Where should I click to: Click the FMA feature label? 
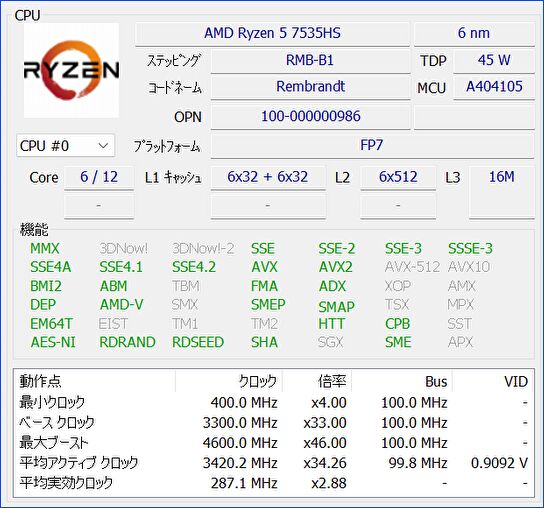[264, 286]
